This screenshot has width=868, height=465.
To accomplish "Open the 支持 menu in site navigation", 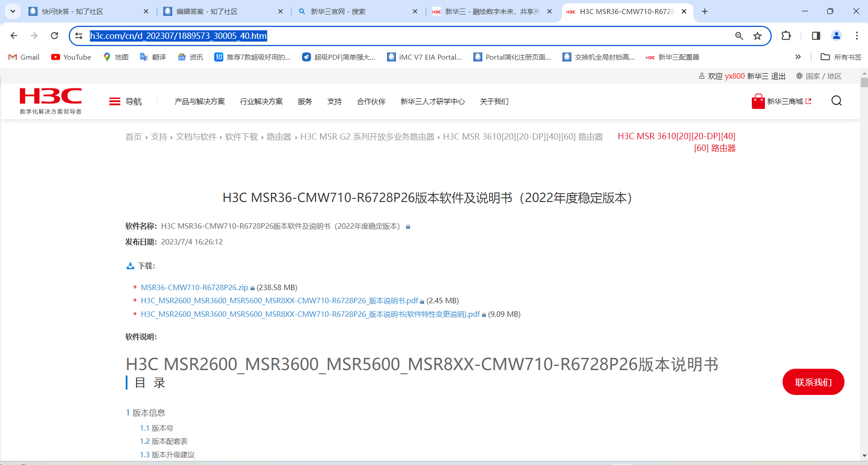I will tap(335, 102).
